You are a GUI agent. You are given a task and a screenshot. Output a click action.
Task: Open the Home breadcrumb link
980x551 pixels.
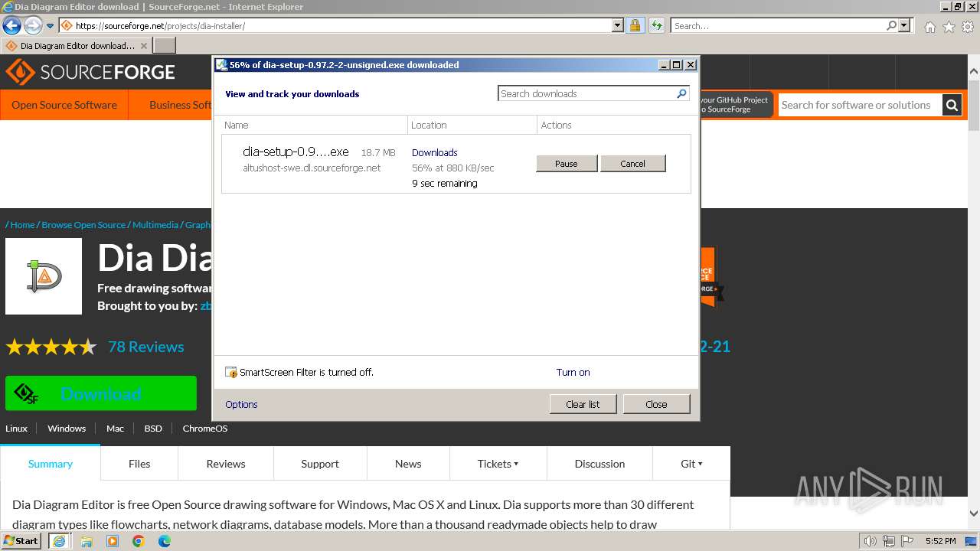pyautogui.click(x=22, y=225)
